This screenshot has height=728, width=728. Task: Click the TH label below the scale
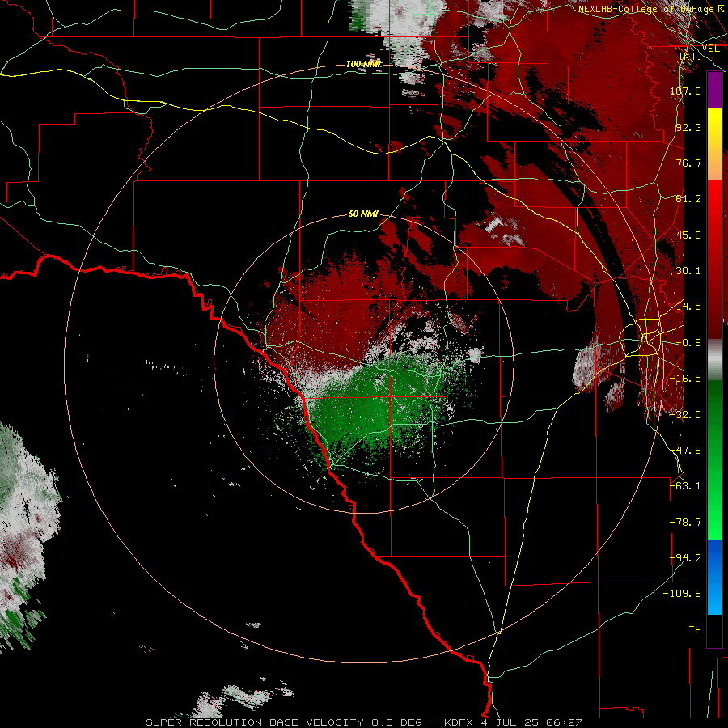click(x=695, y=629)
